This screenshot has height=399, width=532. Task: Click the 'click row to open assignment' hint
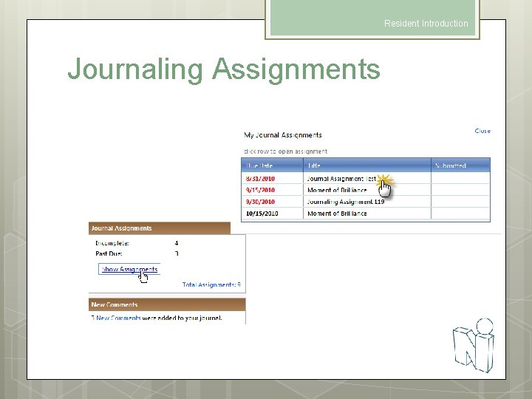click(x=286, y=151)
